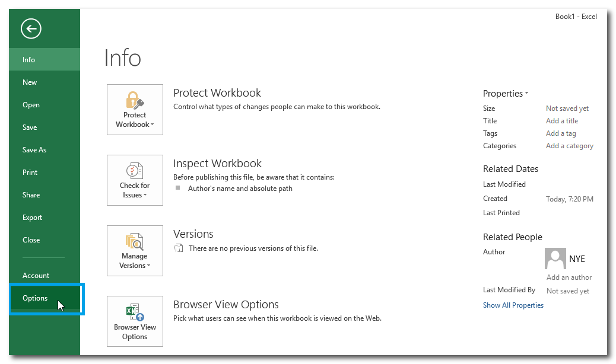Choose Export from the sidebar

[x=32, y=218]
